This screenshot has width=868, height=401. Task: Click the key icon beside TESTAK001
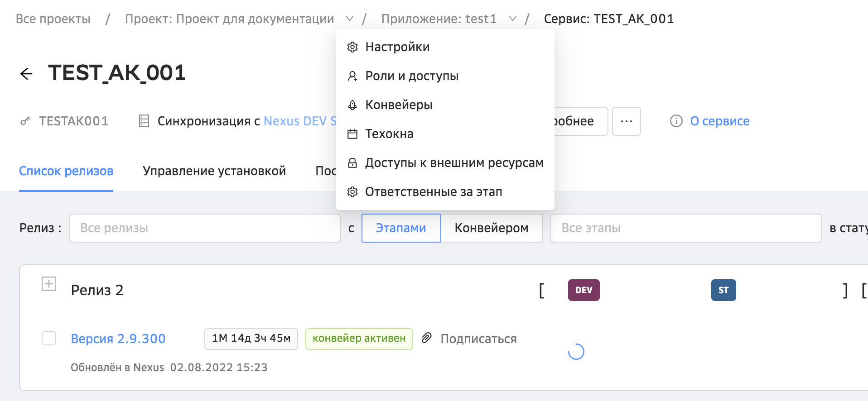(x=25, y=121)
